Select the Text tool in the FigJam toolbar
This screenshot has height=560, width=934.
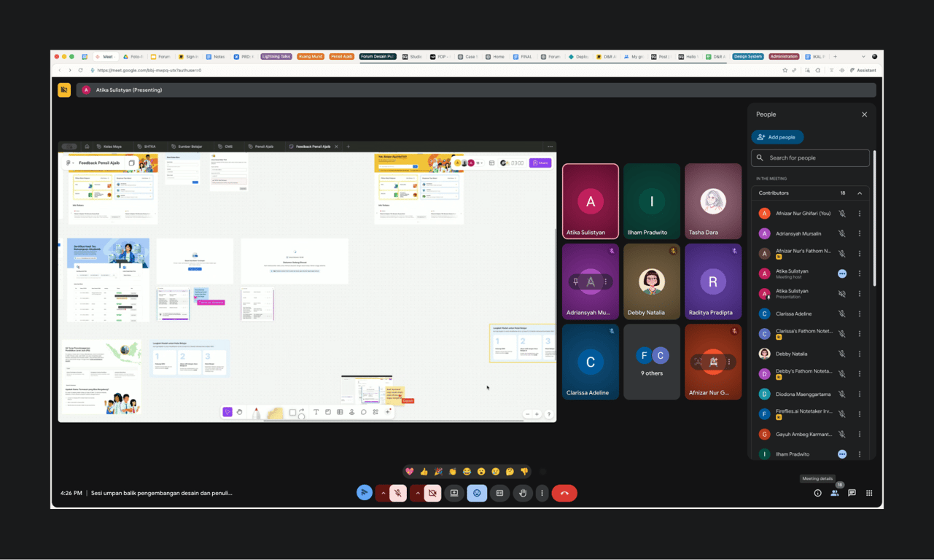316,412
